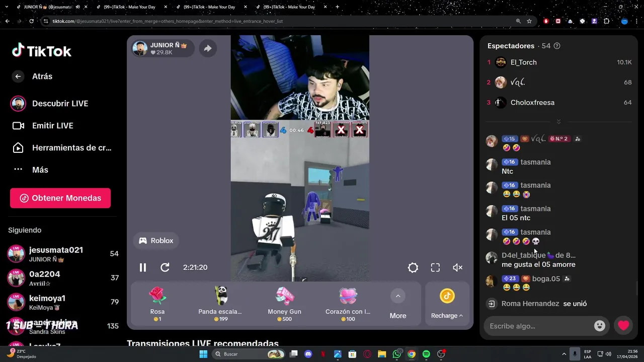Click the tab audio speaker icon

(77, 7)
